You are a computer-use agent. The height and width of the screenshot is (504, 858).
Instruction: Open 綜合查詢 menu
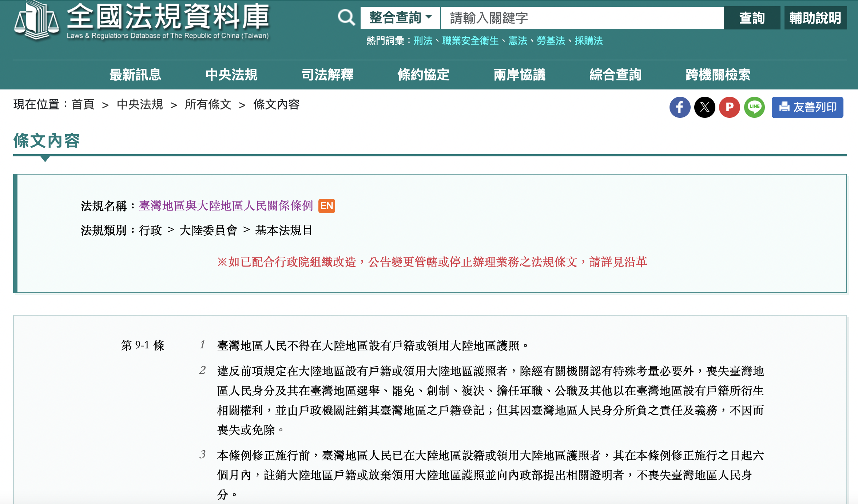point(616,75)
